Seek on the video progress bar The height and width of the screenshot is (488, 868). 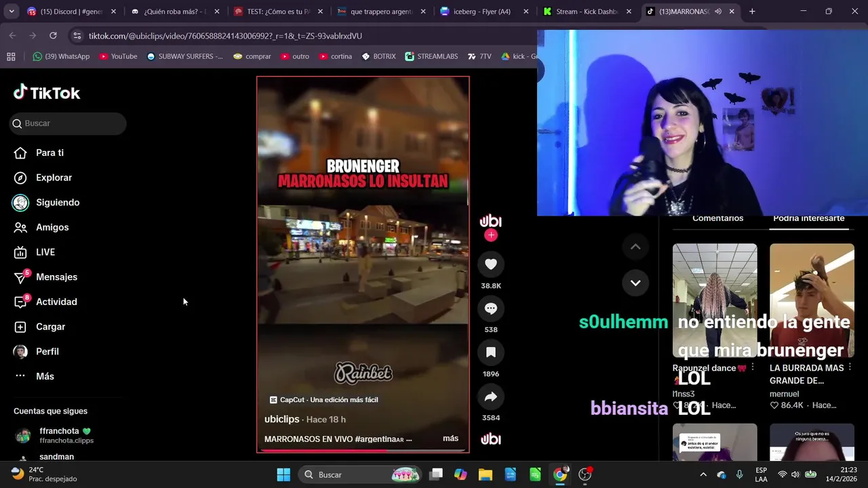(363, 450)
